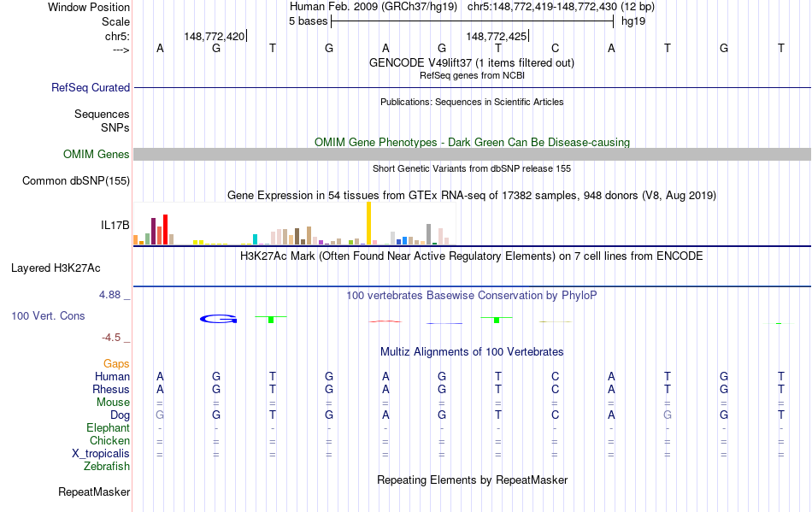Click the cyan bar in the IL17B expression chart
The width and height of the screenshot is (812, 512).
click(x=255, y=239)
